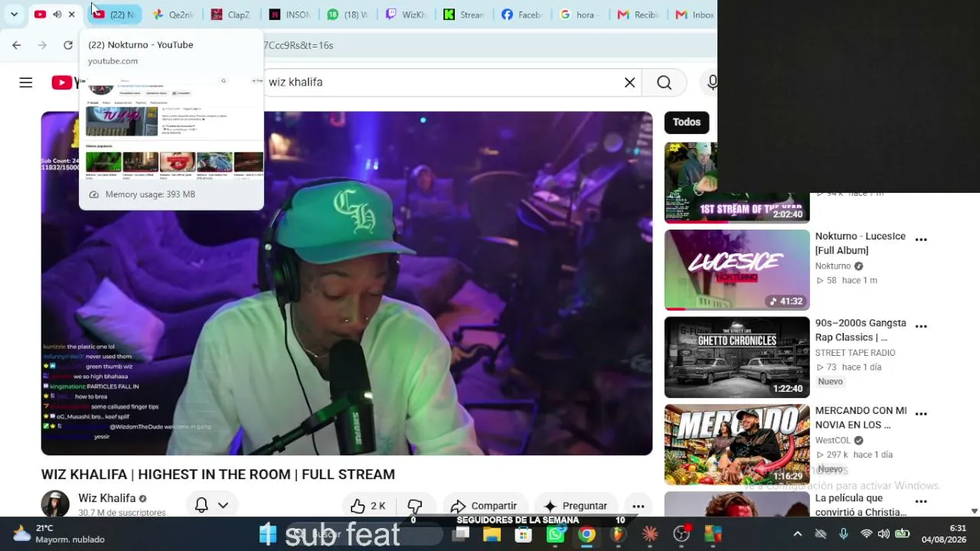Open the weather widget on taskbar

[59, 533]
